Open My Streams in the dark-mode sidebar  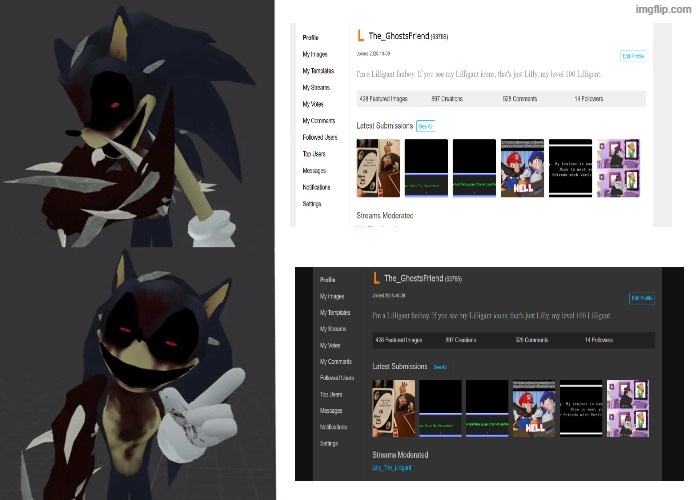(333, 329)
